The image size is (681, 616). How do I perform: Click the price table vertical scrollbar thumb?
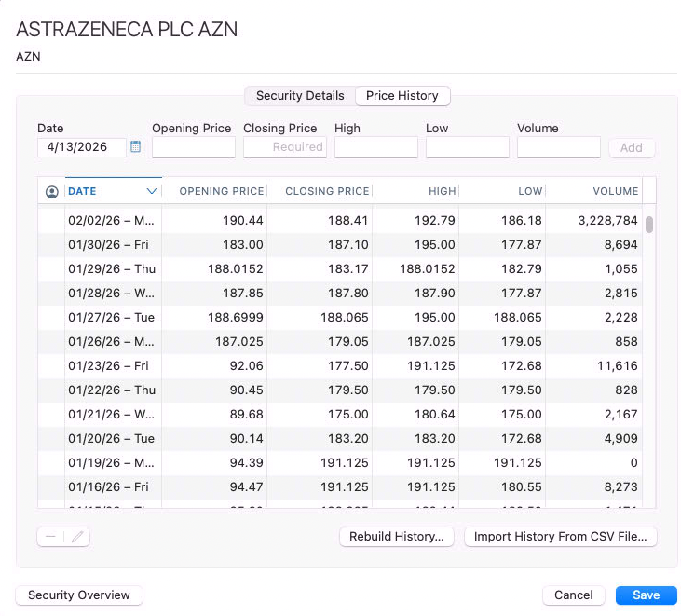point(649,225)
